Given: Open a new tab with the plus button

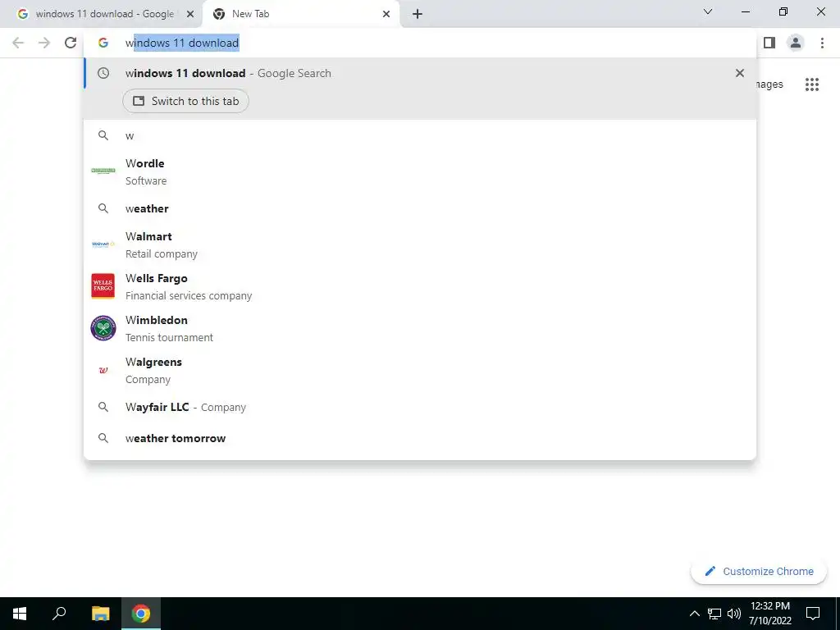Looking at the screenshot, I should (418, 14).
